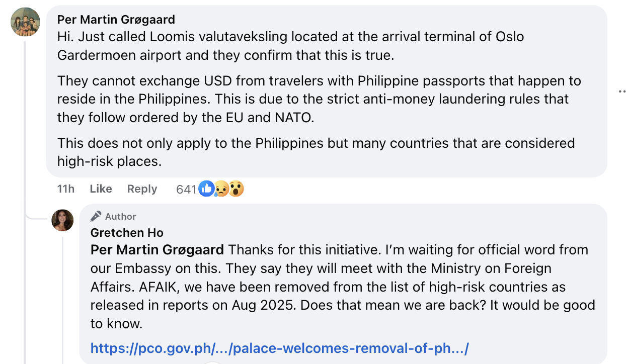
Task: Open Per Martin Grøgaard's profile picture
Action: (x=25, y=22)
